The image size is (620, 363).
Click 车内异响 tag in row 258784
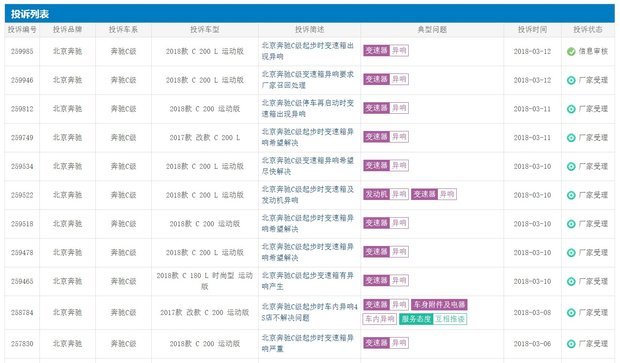(380, 319)
